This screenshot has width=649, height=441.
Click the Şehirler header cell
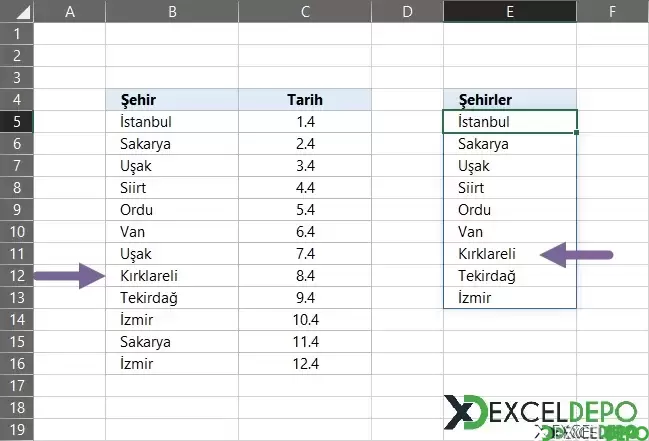pos(509,100)
